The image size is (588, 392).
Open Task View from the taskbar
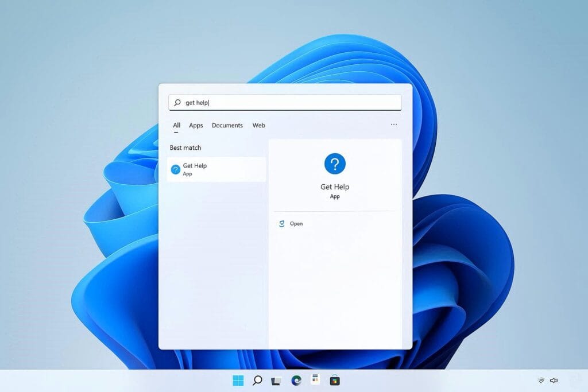[x=275, y=380]
